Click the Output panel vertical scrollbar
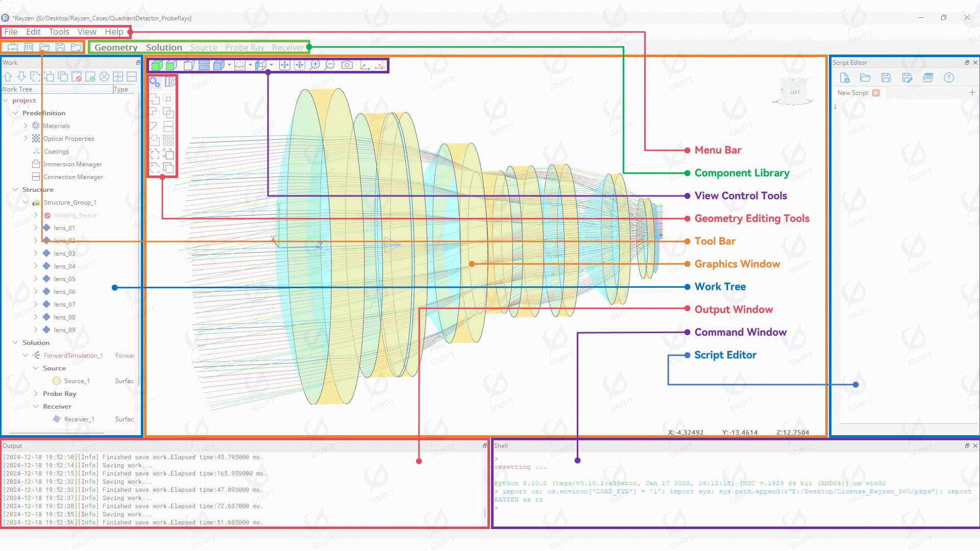Screen dimensions: 980x551 (485, 512)
